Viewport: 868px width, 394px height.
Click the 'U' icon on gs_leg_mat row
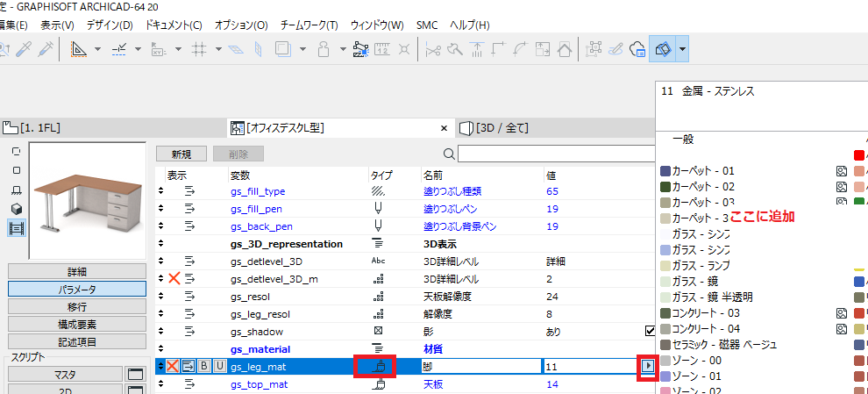pyautogui.click(x=218, y=367)
